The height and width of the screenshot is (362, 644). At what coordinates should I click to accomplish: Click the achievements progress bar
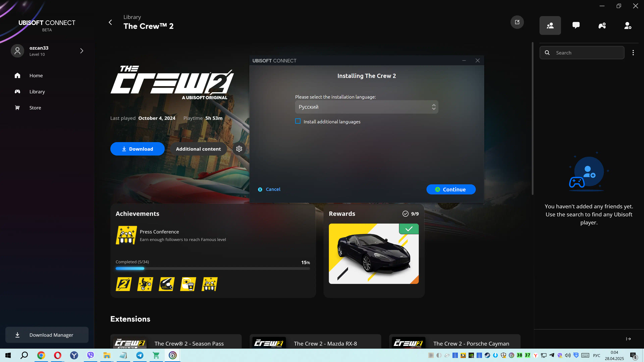pos(212,268)
